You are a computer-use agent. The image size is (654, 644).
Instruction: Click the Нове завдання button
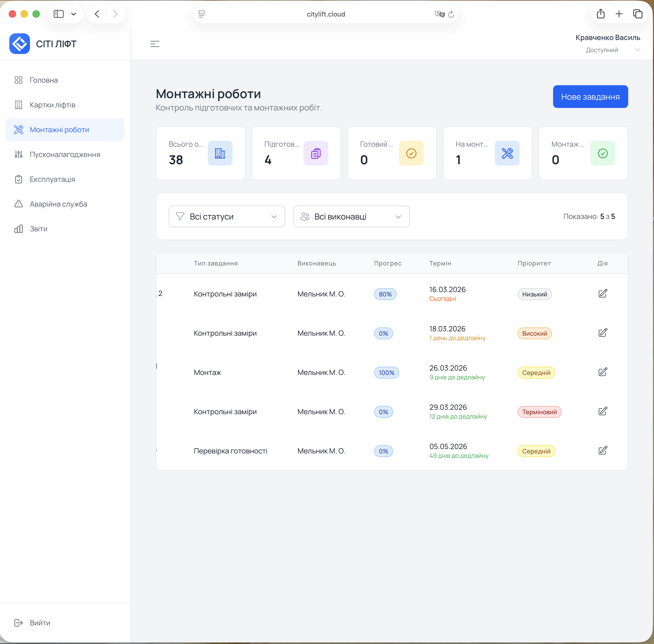pos(590,97)
